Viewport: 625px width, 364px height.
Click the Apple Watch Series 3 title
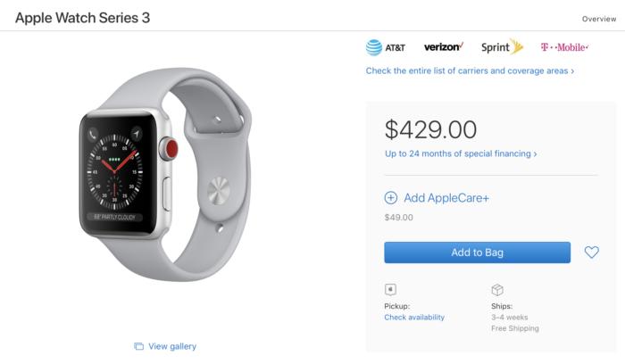click(x=82, y=18)
